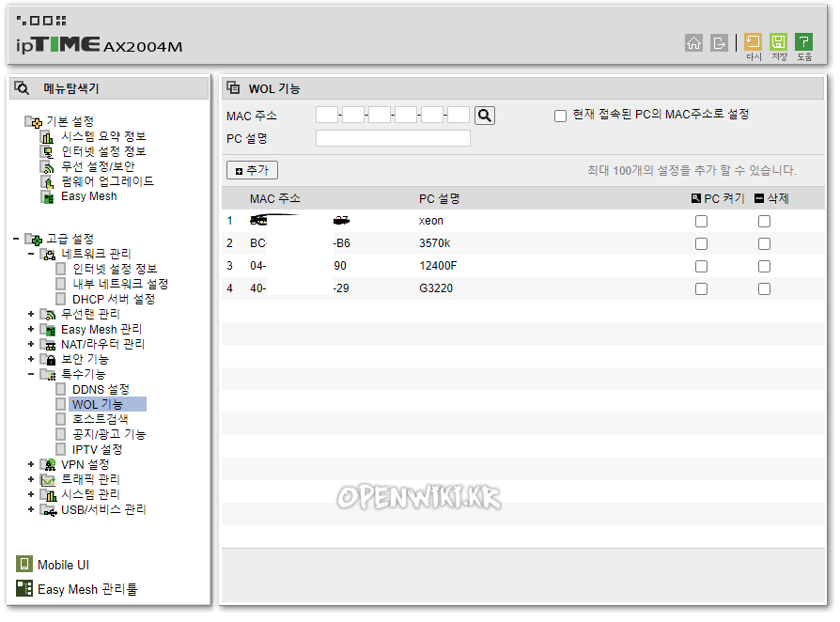The height and width of the screenshot is (622, 840).
Task: Click the MAC address search magnifier icon
Action: 485,116
